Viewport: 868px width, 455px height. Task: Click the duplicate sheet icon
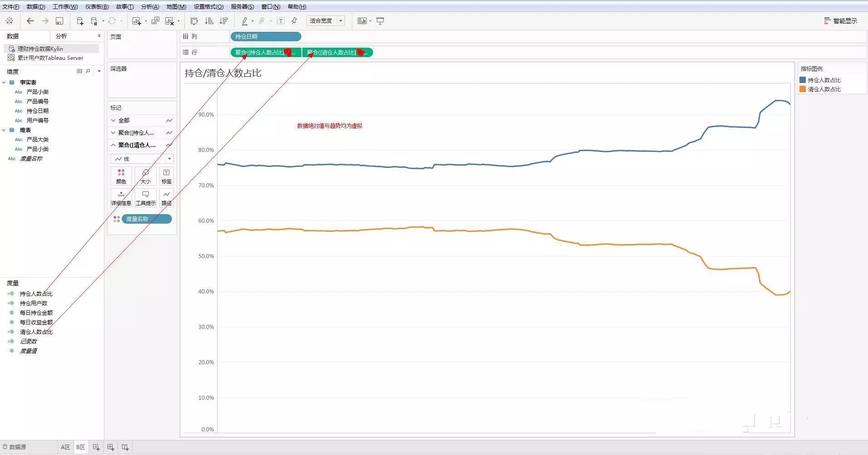click(x=155, y=21)
